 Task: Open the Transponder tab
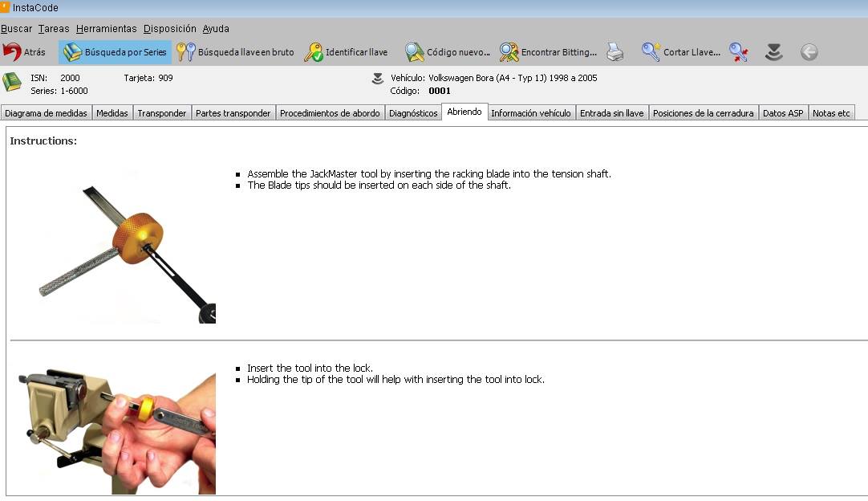coord(161,113)
